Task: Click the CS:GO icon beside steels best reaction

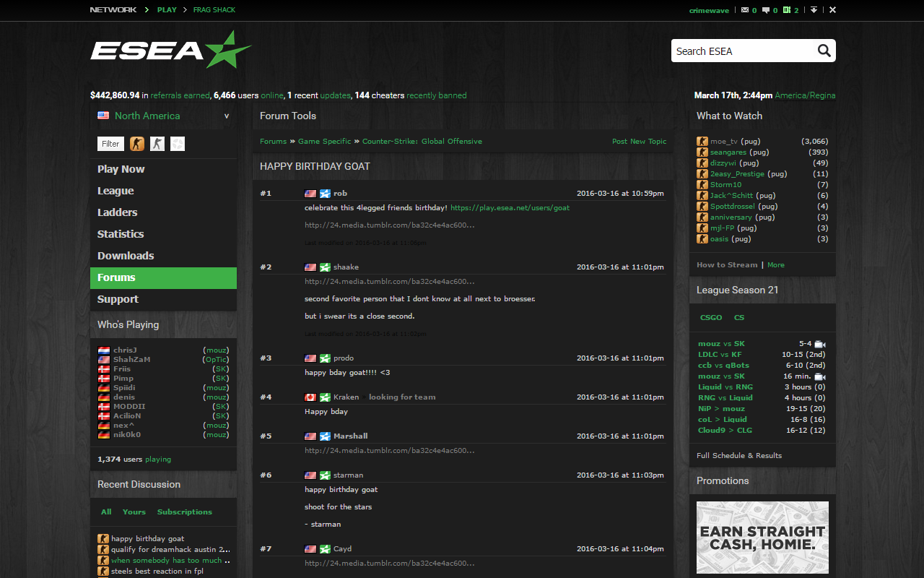Action: (103, 571)
